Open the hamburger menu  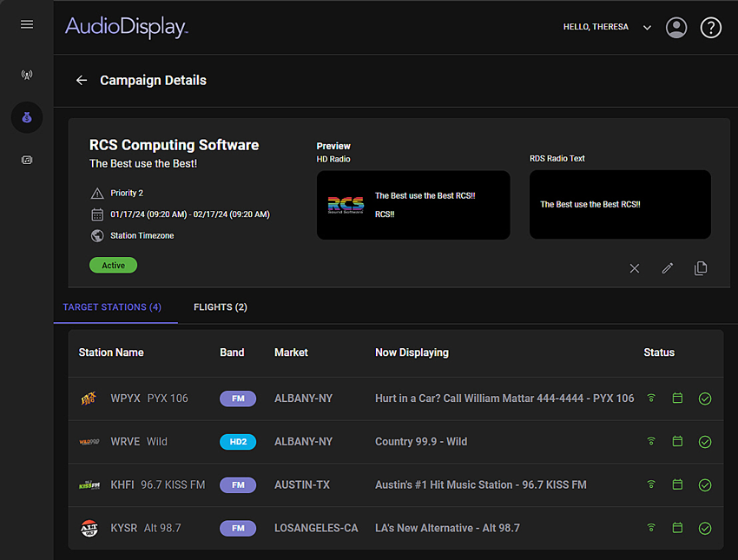(27, 24)
